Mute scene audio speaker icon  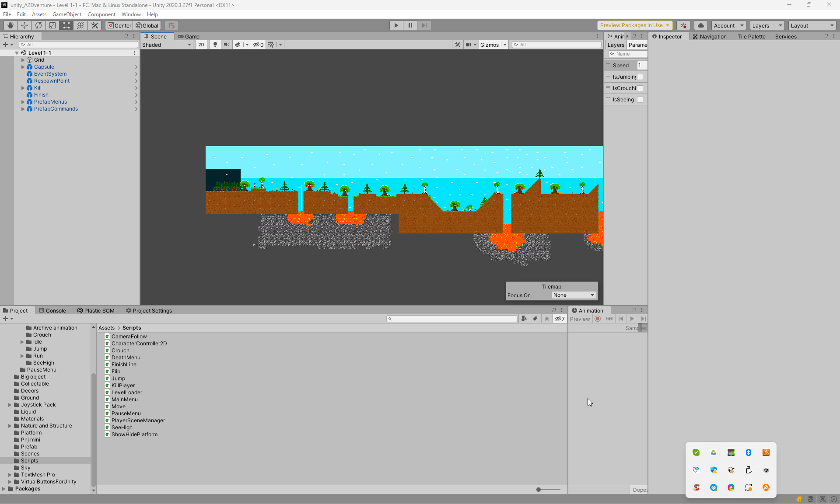(226, 45)
